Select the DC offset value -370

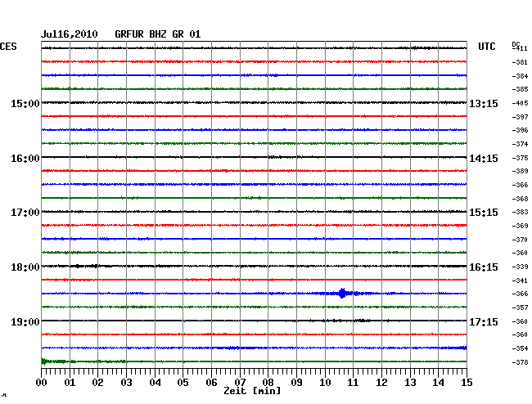click(520, 240)
